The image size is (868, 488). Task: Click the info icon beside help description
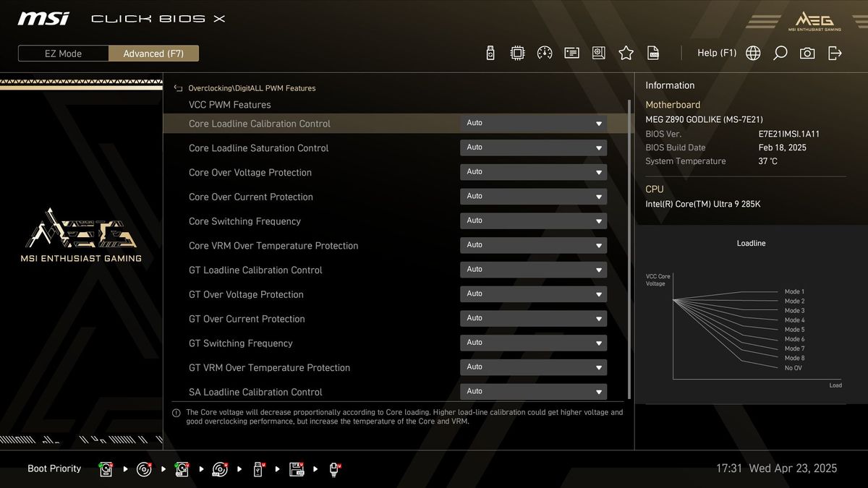(176, 413)
